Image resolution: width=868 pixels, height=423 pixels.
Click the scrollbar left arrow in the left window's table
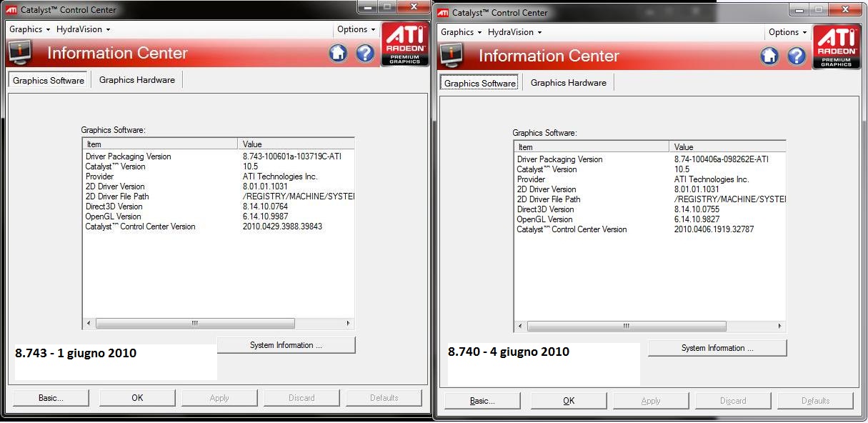[89, 324]
